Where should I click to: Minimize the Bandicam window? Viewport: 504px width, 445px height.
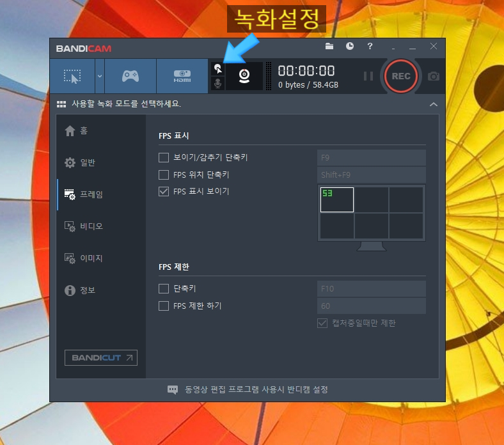[413, 47]
